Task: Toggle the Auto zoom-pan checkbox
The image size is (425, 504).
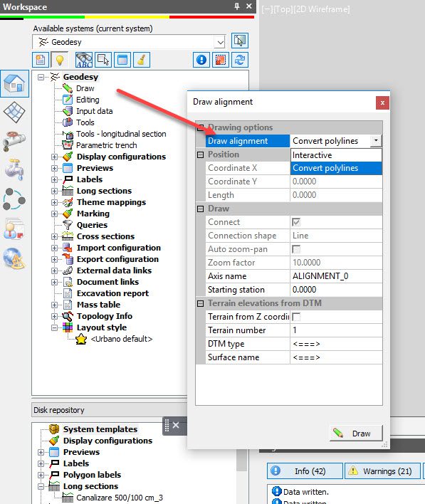Action: (x=296, y=249)
